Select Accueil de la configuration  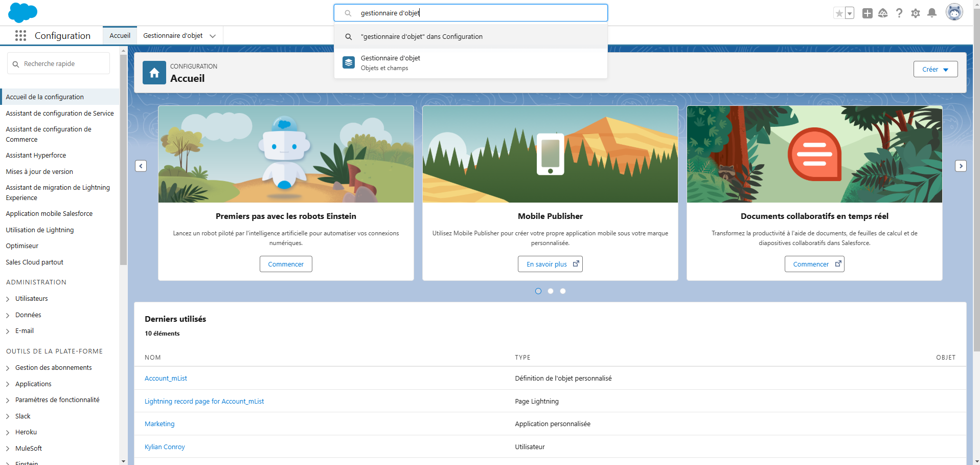point(60,97)
